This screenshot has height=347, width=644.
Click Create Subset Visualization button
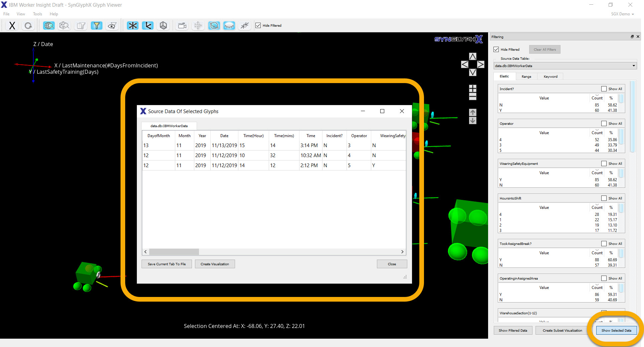562,330
